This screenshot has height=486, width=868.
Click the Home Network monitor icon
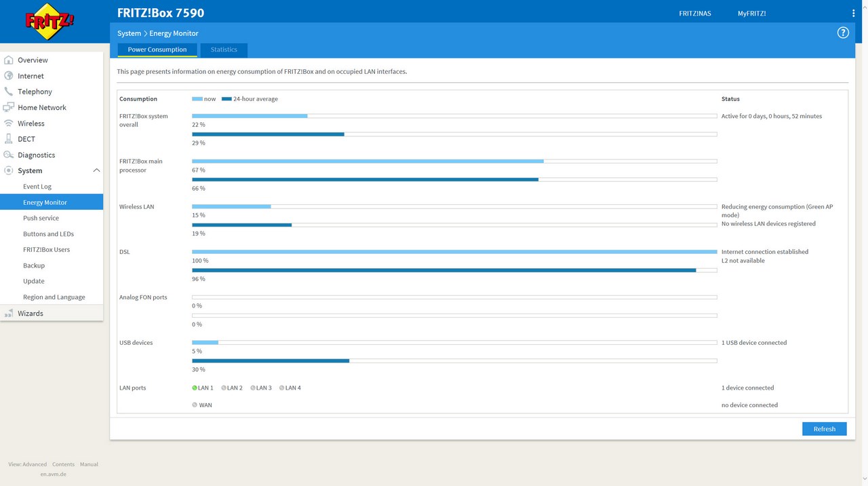[9, 107]
